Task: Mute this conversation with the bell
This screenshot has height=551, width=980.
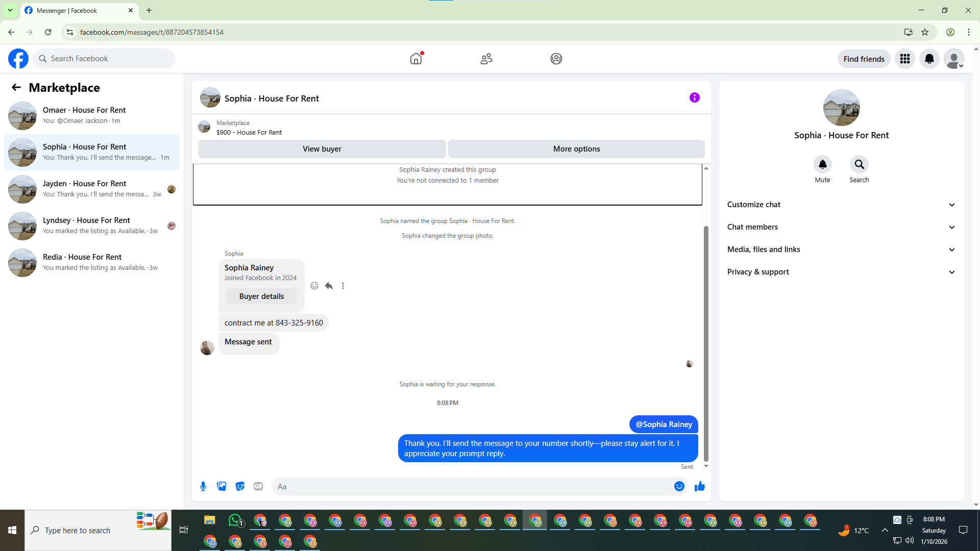Action: tap(822, 164)
